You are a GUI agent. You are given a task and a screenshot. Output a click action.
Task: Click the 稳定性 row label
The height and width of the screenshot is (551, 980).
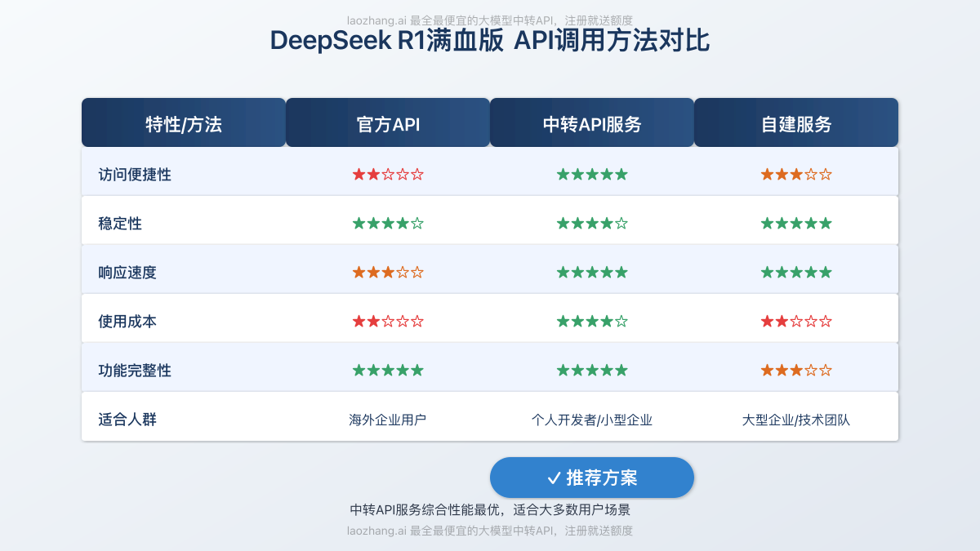[120, 223]
